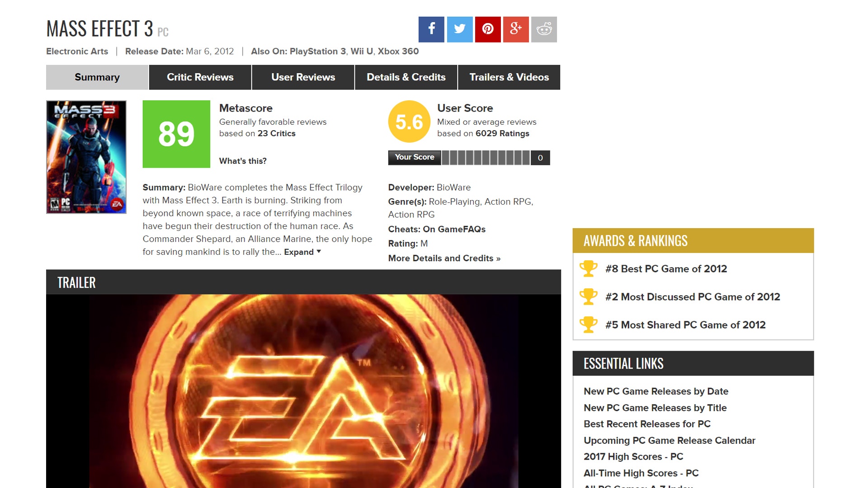This screenshot has width=868, height=488.
Task: Open More Details and Credits link
Action: (x=444, y=258)
